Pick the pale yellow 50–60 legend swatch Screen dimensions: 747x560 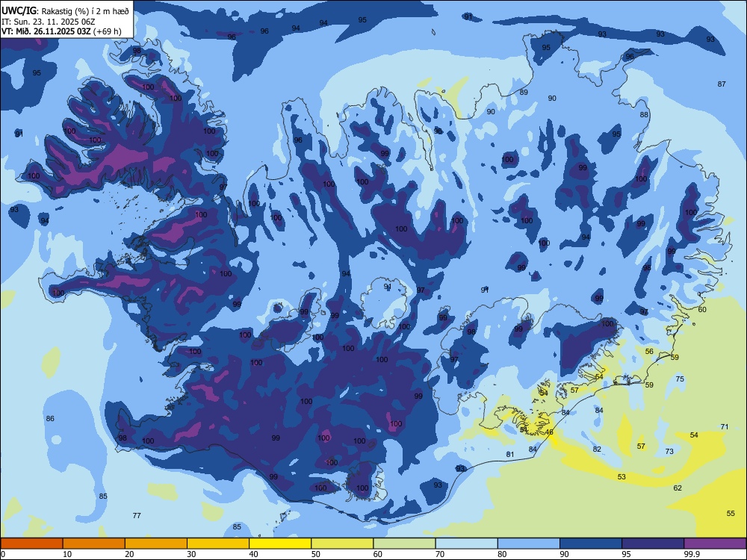tap(342, 544)
